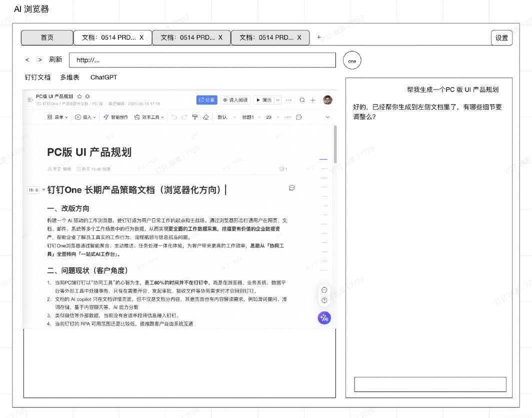Viewport: 532px width, 418px height.
Task: Click 智能创作 AI writing tool
Action: 115,117
